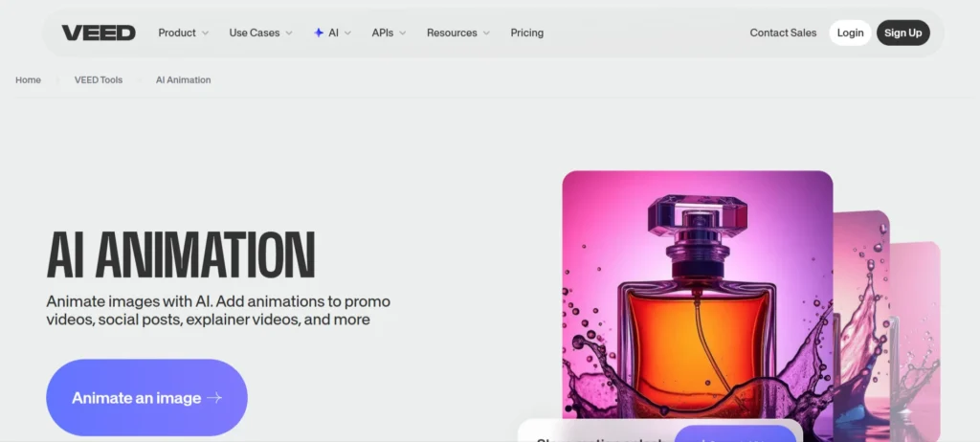Open the Contact Sales link
Image resolution: width=980 pixels, height=442 pixels.
(x=783, y=33)
